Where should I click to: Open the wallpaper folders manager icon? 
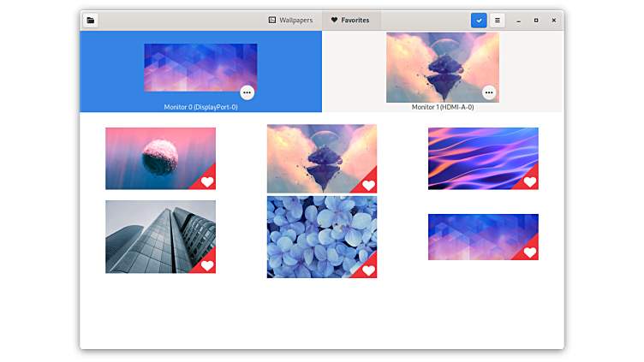coord(91,20)
